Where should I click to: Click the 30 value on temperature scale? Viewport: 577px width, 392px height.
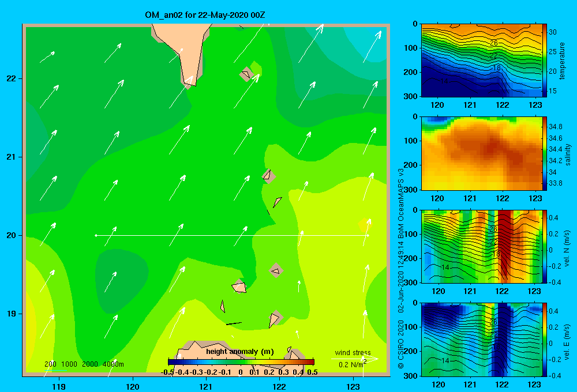coord(553,32)
